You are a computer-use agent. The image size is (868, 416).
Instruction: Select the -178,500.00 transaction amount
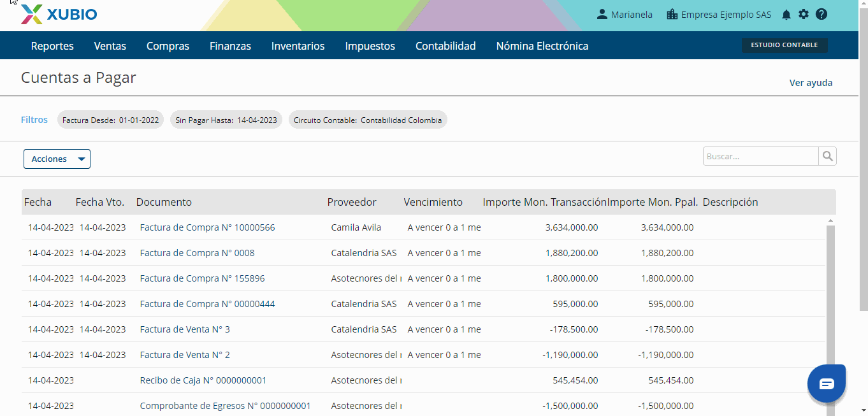pyautogui.click(x=574, y=329)
